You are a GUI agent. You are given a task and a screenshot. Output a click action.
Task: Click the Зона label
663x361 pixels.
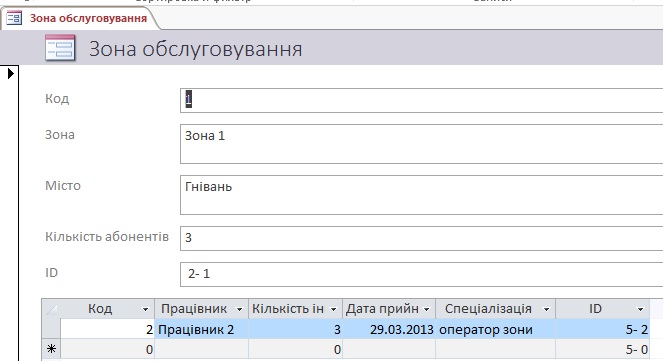coord(60,135)
